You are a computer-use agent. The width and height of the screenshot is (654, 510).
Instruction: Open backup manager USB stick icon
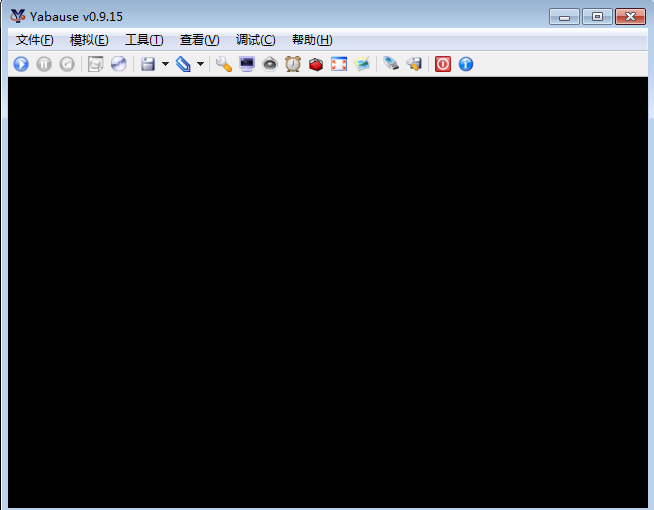coord(391,64)
